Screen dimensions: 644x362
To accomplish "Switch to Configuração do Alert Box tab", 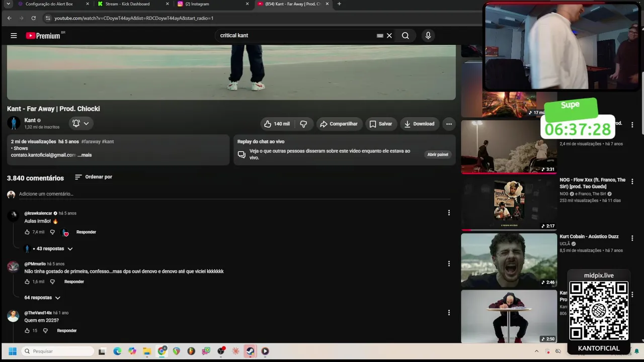I will (x=53, y=4).
